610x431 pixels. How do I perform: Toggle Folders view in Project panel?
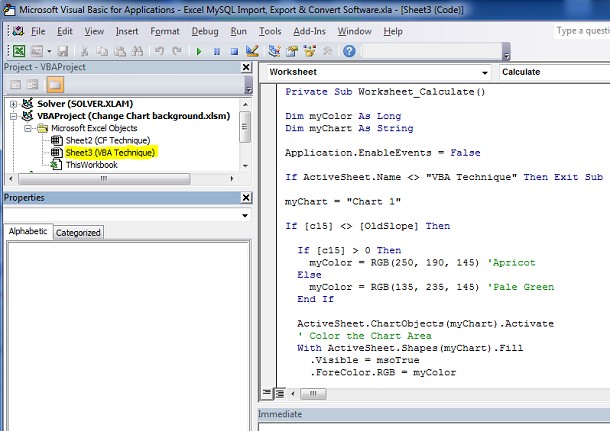[54, 84]
